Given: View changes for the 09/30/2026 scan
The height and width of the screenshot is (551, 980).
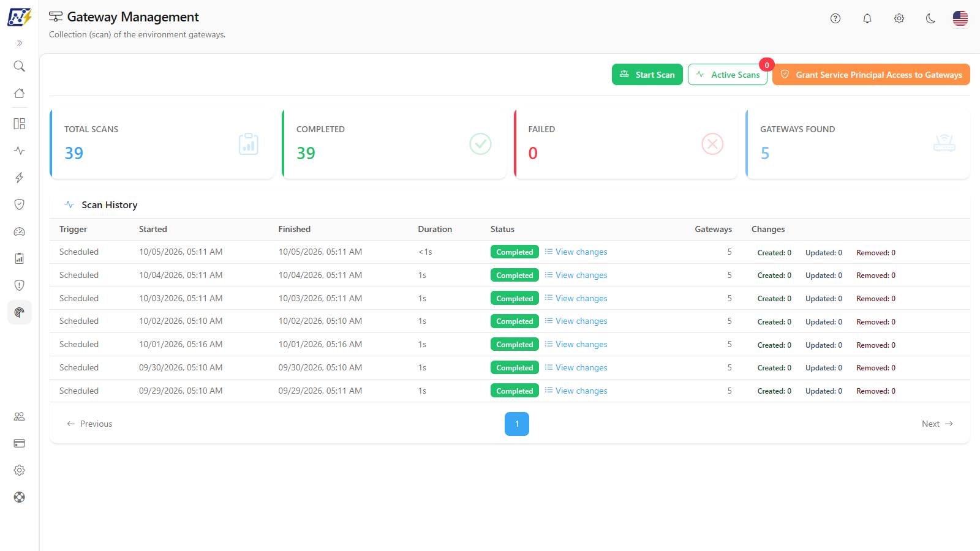Looking at the screenshot, I should [x=576, y=367].
